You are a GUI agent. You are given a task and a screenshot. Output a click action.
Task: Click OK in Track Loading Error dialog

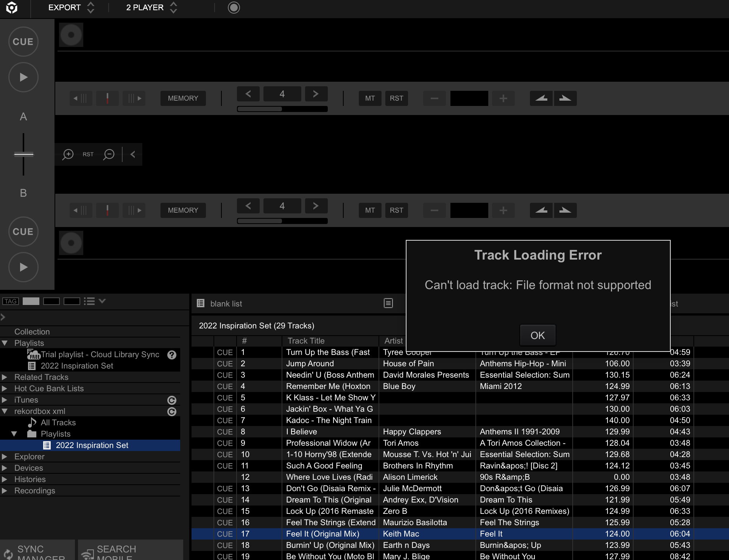[x=537, y=335]
